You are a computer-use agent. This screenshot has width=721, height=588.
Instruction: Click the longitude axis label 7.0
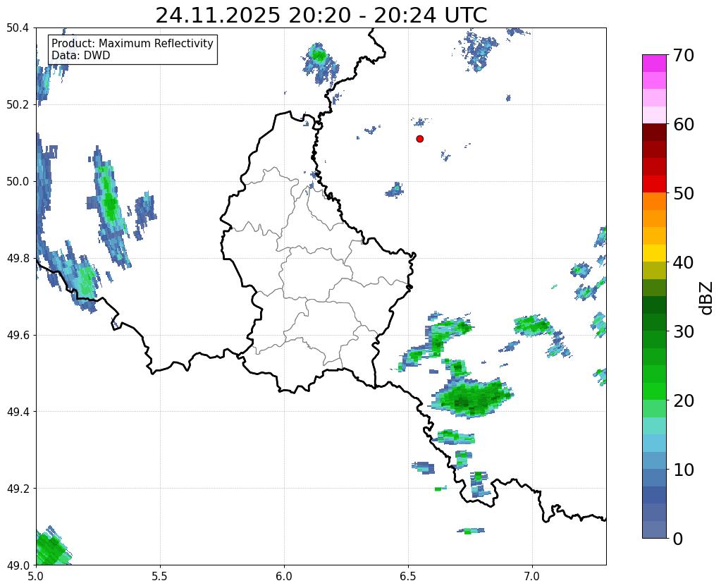(x=532, y=576)
